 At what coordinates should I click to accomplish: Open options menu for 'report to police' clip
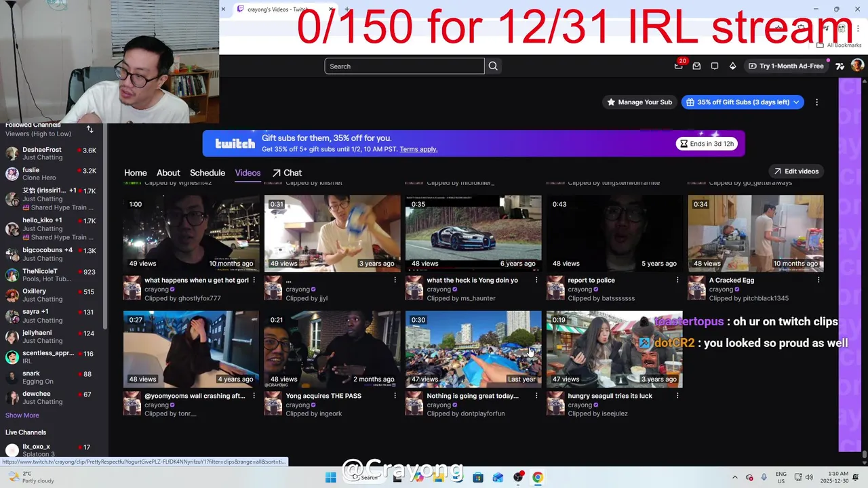(677, 280)
